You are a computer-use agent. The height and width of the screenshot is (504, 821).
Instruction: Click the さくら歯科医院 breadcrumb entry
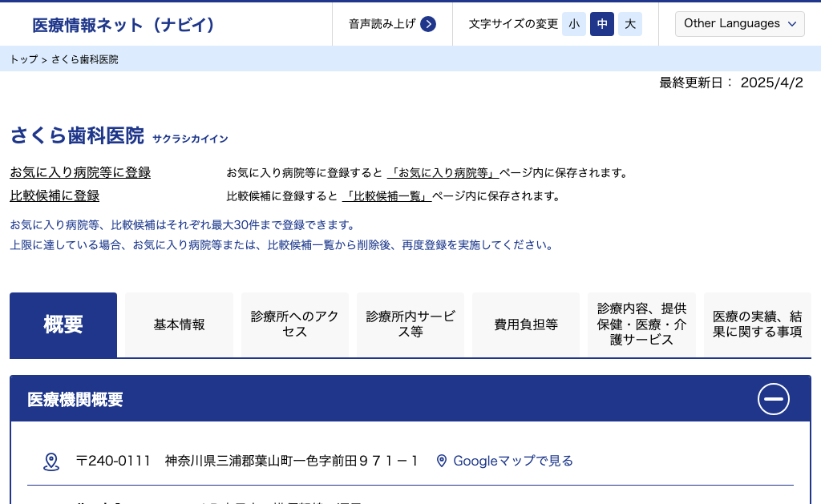click(x=85, y=59)
